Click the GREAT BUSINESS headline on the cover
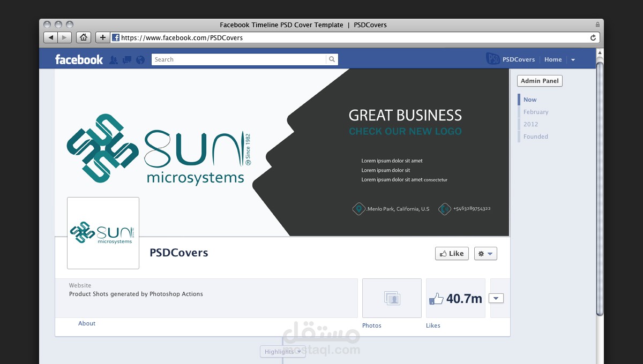The image size is (643, 364). coord(405,115)
